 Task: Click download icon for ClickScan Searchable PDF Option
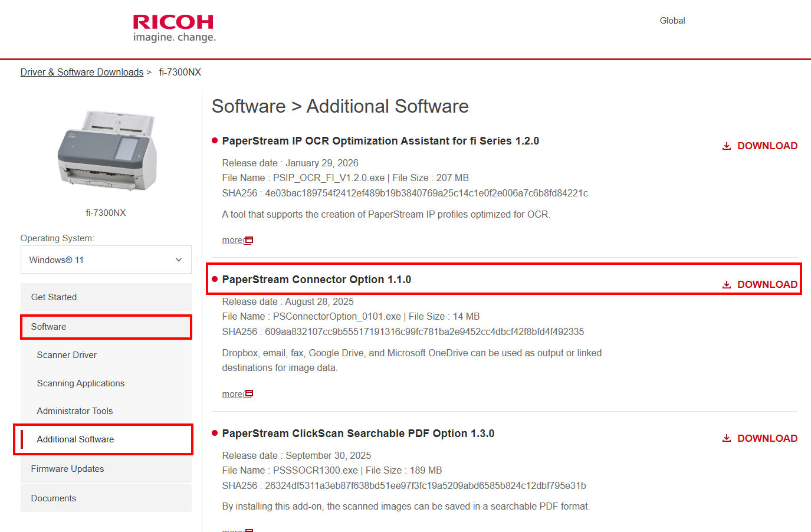click(727, 438)
